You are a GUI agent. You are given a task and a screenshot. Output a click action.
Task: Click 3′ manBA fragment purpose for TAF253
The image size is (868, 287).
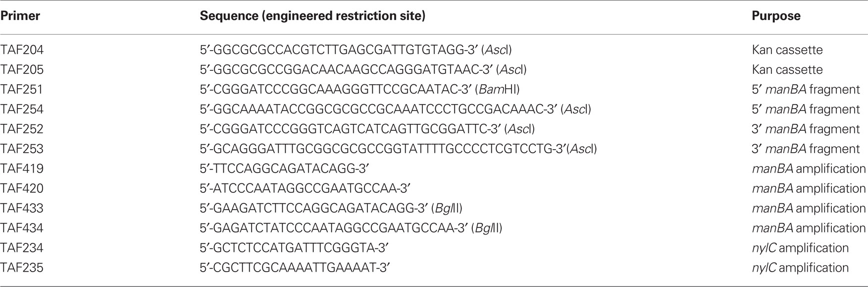(806, 149)
